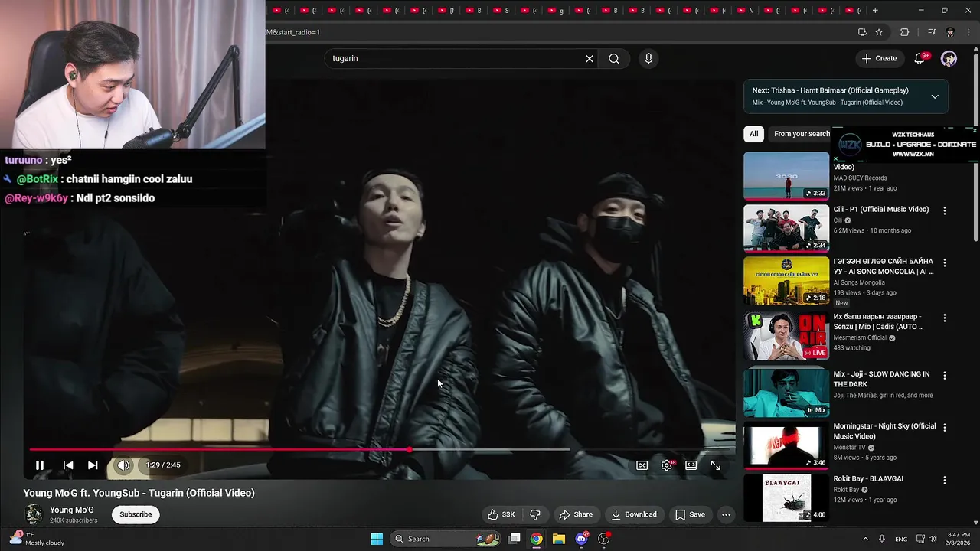Open the AI Song Mongolia video thumbnail

coord(786,281)
